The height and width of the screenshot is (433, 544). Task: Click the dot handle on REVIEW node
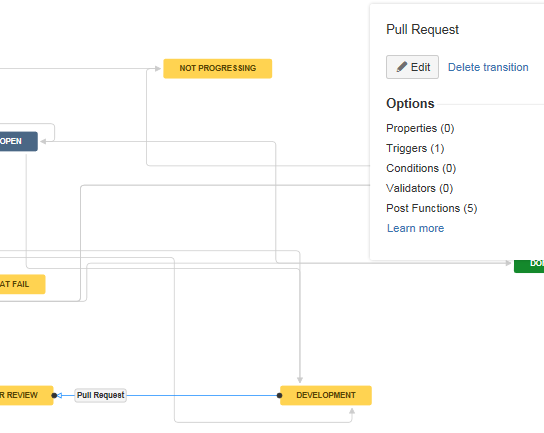(54, 395)
